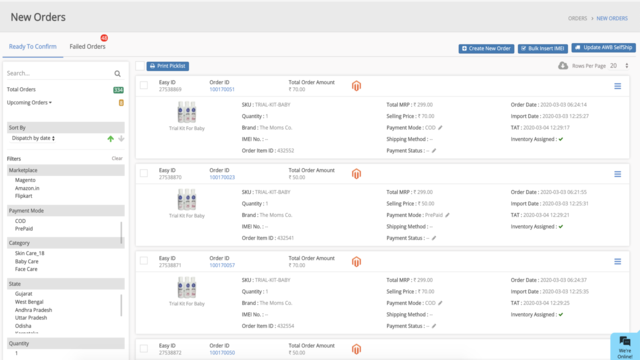
Task: Click Magento logo on order 100170057
Action: pos(356,262)
